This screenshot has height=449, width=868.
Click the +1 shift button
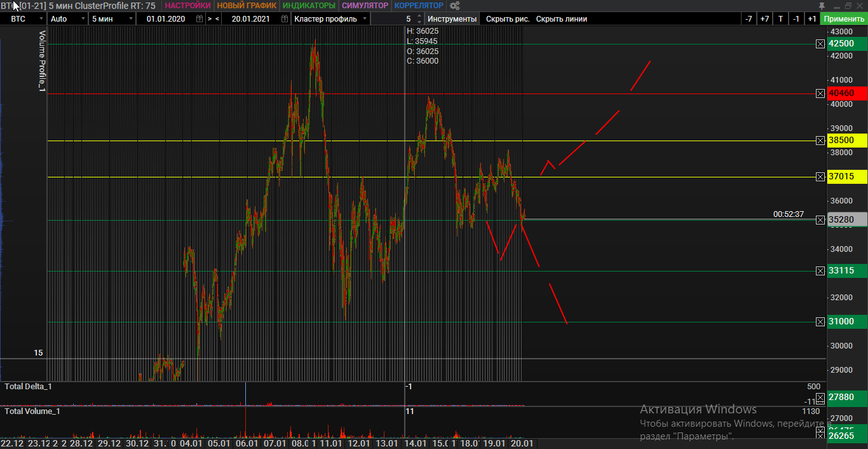coord(812,19)
